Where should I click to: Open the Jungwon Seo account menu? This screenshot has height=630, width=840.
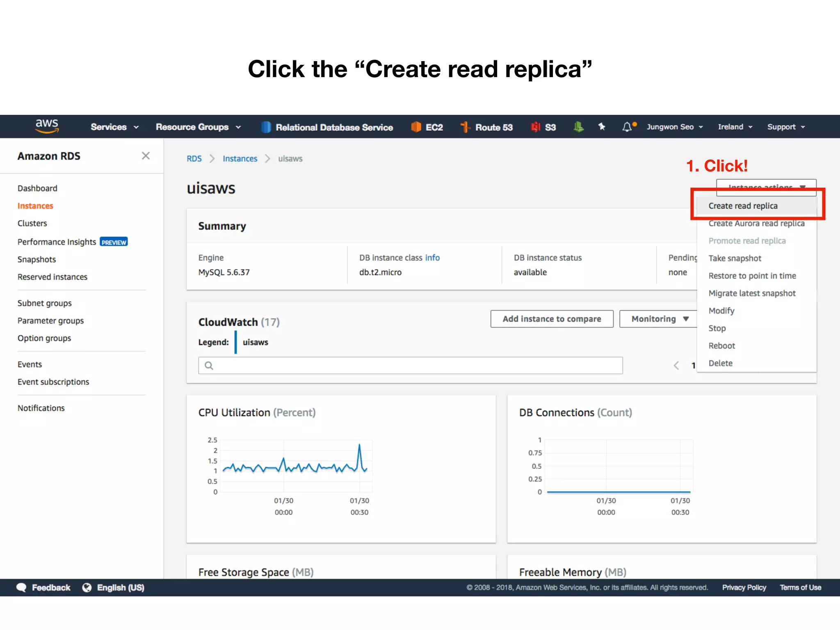(x=675, y=127)
